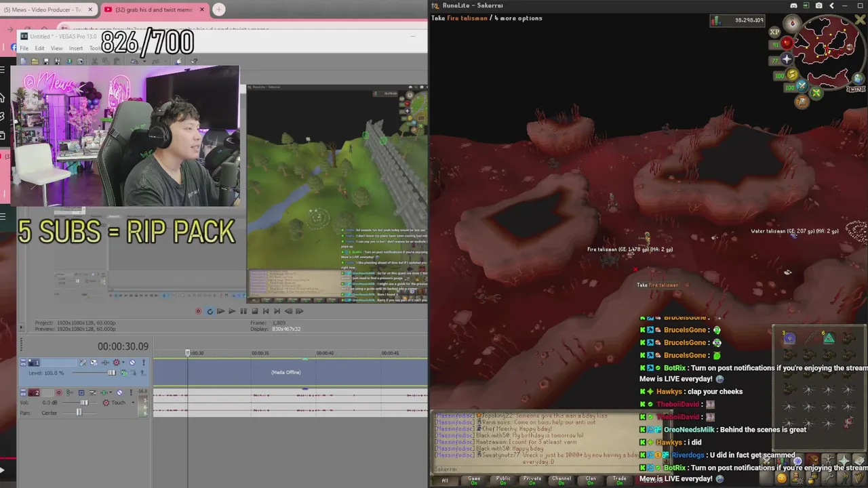Click the video track 1 name field
Image resolution: width=868 pixels, height=488 pixels.
(x=59, y=363)
